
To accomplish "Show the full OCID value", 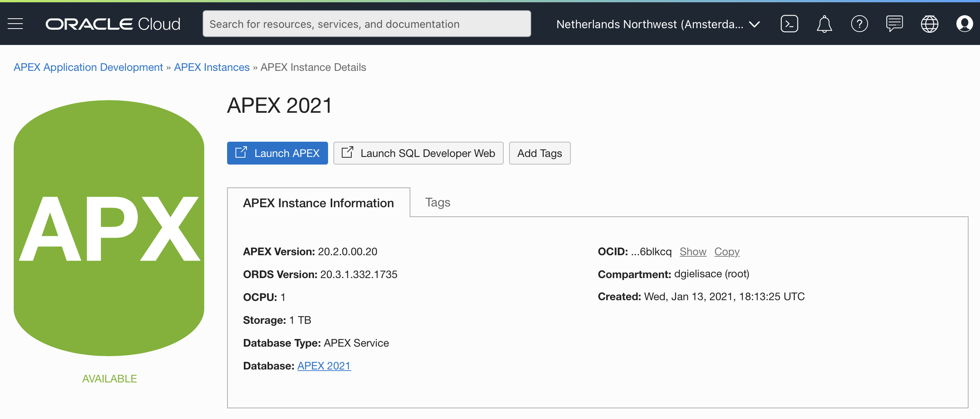I will (x=693, y=251).
